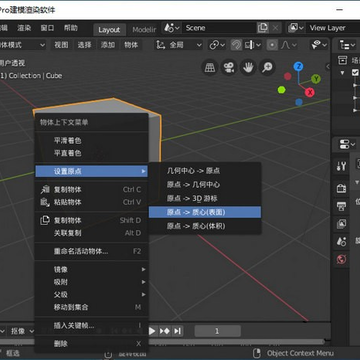Open the 设置原点 submenu
This screenshot has width=360, height=360.
click(92, 171)
